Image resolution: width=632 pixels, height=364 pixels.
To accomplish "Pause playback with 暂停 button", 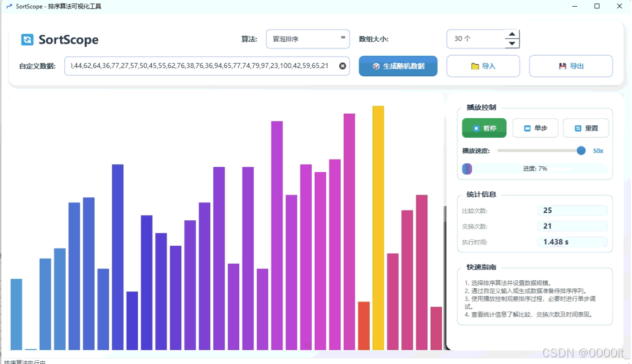I will click(484, 128).
